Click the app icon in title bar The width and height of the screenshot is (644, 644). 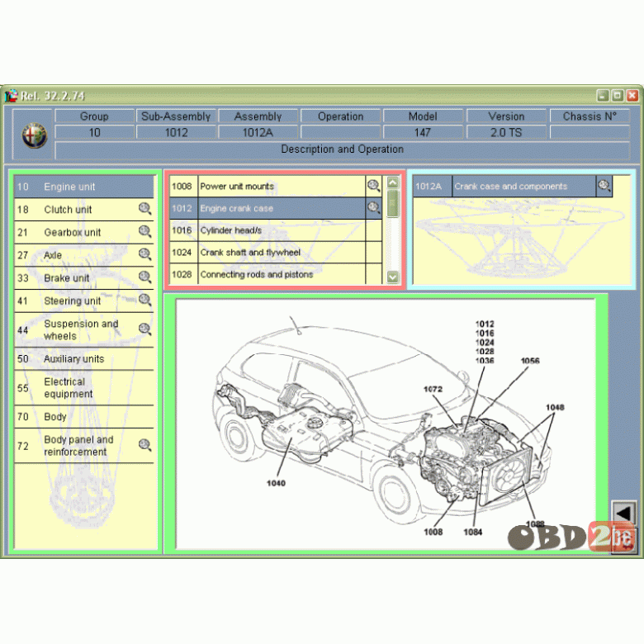[x=11, y=96]
